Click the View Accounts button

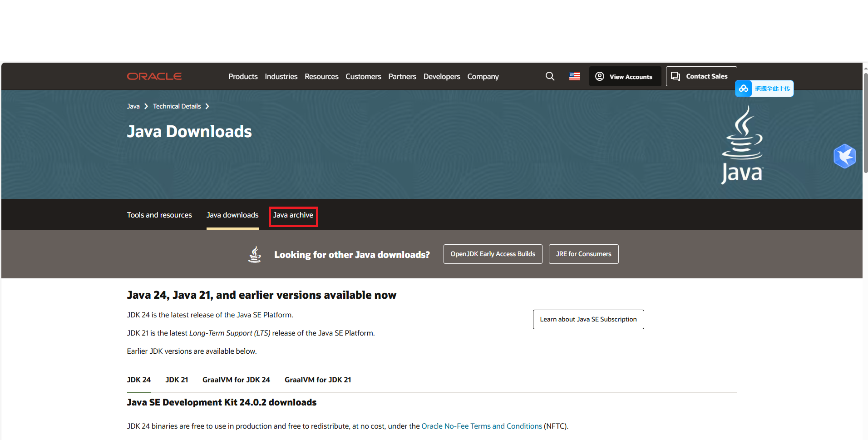tap(625, 76)
